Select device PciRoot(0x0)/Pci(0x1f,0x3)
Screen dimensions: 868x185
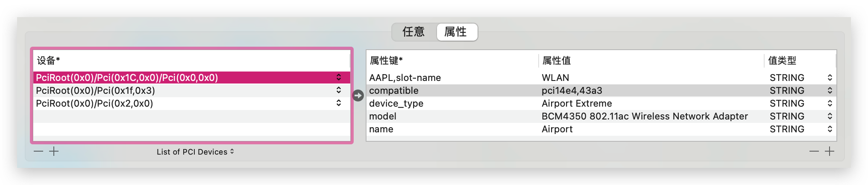[191, 90]
